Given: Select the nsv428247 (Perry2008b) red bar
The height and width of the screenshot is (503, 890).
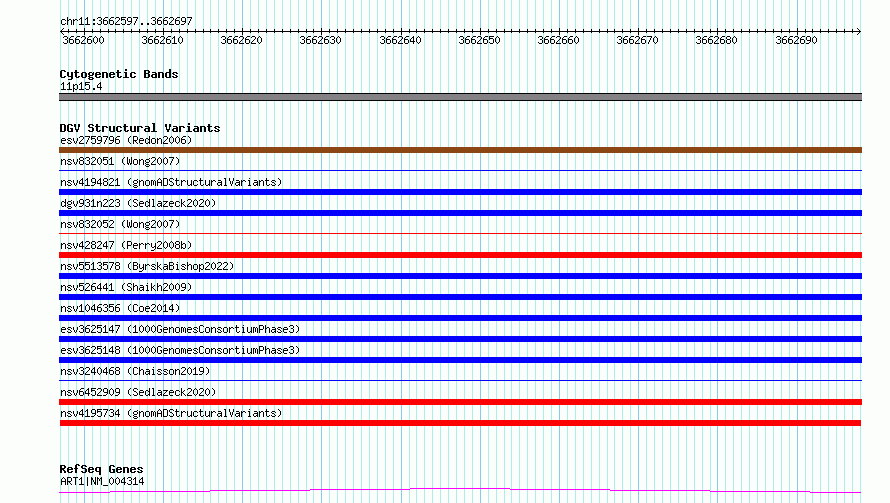Looking at the screenshot, I should pos(460,255).
